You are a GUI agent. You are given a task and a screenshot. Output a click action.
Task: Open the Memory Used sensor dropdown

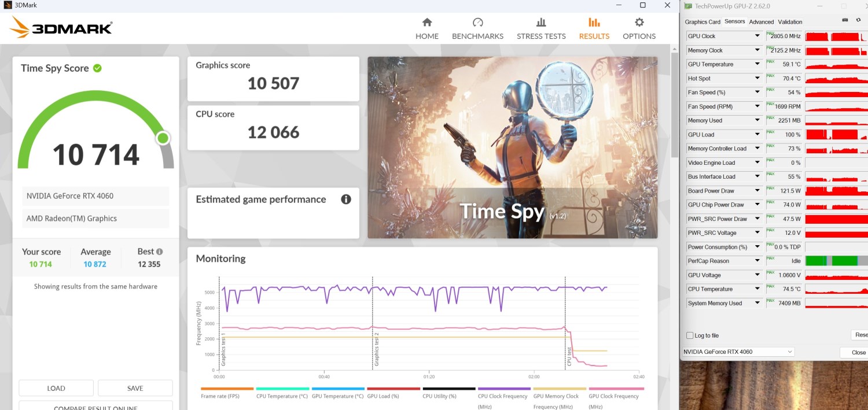(757, 120)
